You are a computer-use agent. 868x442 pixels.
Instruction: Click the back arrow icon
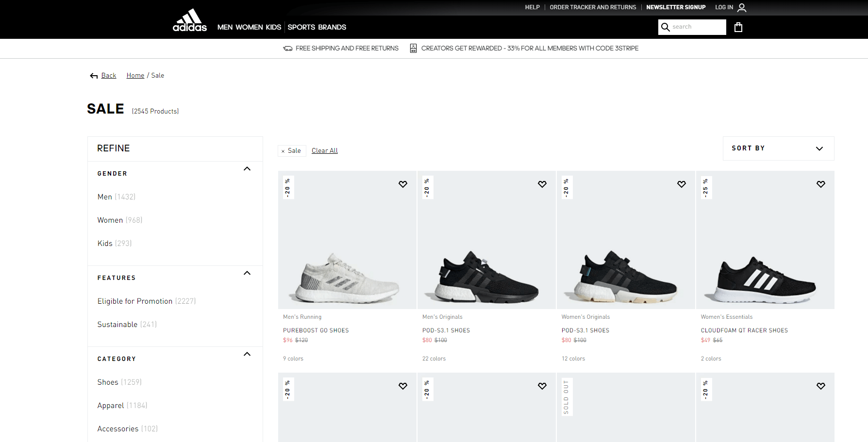pos(94,76)
